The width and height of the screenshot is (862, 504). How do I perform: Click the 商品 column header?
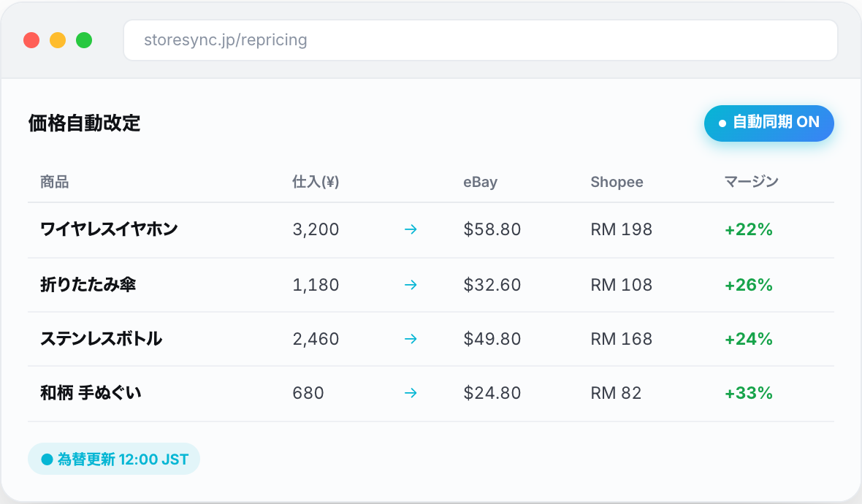point(55,182)
